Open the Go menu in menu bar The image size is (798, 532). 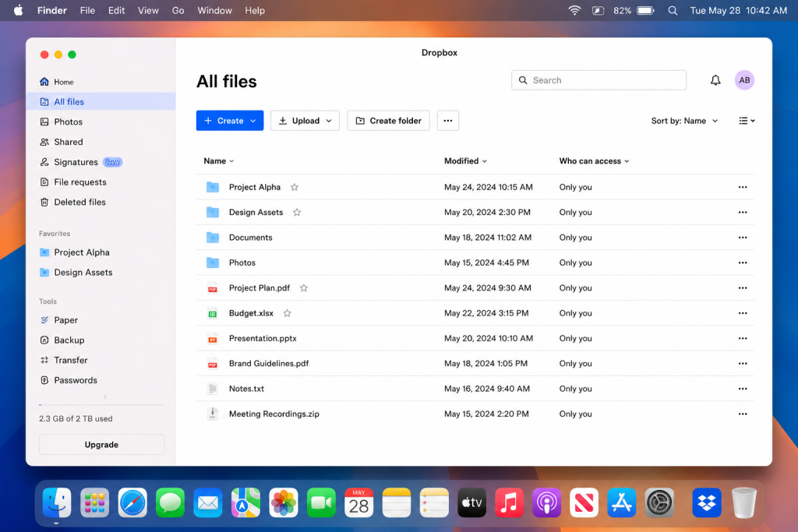pyautogui.click(x=178, y=10)
